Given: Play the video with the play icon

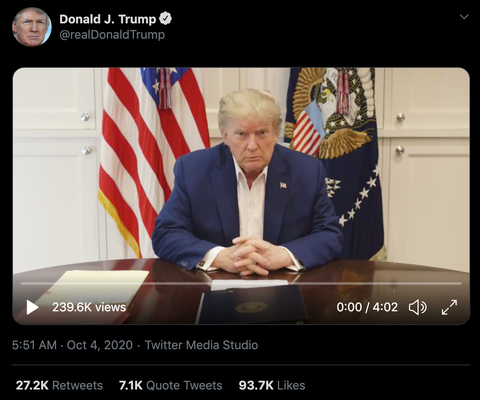Looking at the screenshot, I should 32,307.
